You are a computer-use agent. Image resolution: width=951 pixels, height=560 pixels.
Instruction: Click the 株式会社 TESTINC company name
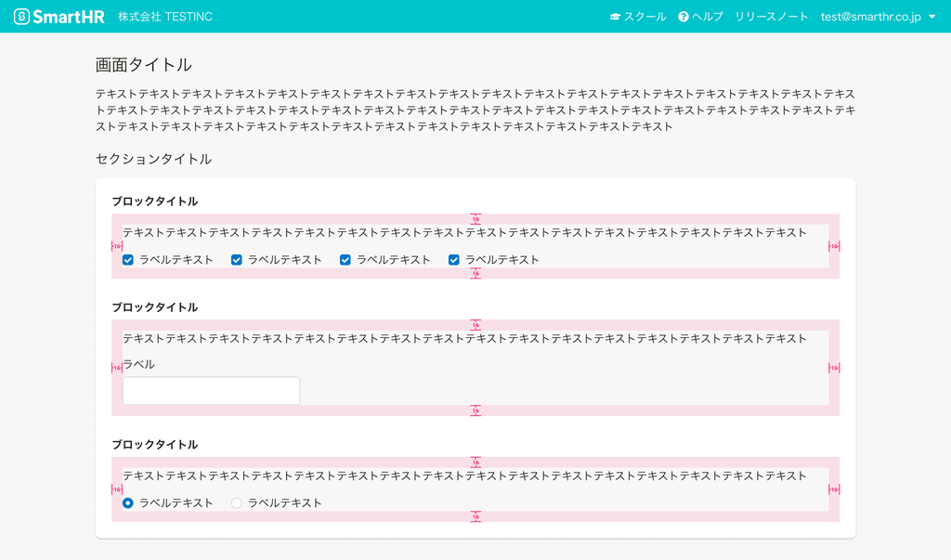coord(165,16)
